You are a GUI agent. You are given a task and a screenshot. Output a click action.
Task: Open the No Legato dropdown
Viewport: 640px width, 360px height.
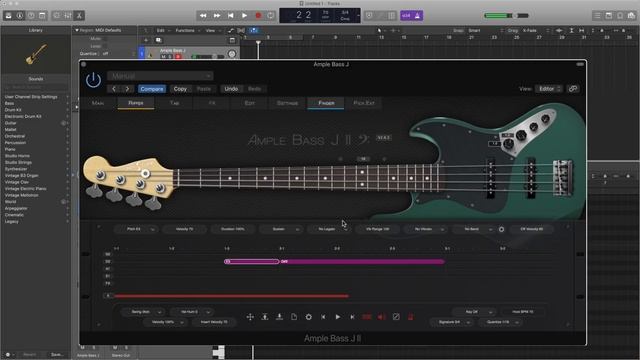[329, 229]
